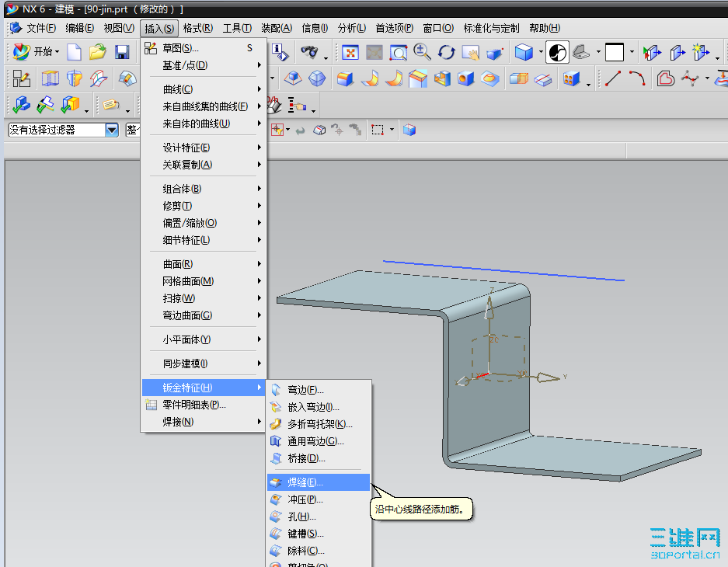Choose 焊缝(E)... highlighted option
The height and width of the screenshot is (567, 728).
[319, 482]
